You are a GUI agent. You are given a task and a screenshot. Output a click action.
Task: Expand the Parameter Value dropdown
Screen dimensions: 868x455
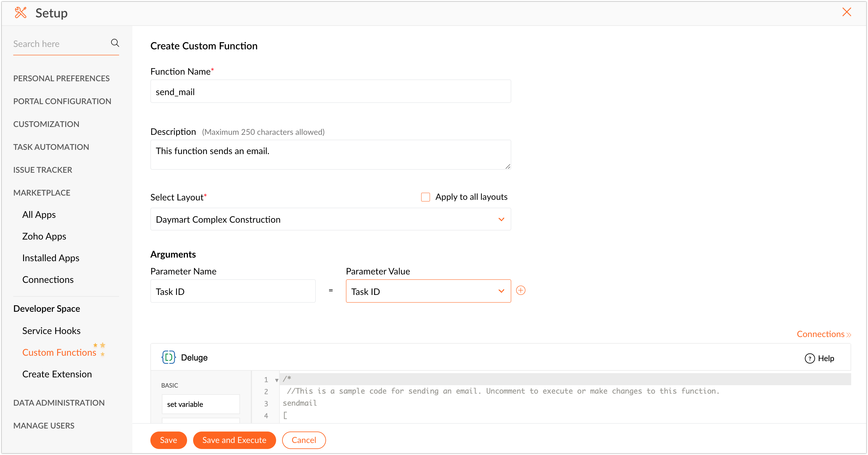(428, 291)
